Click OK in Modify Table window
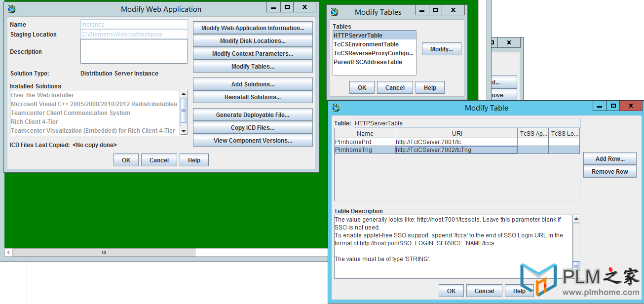 [451, 291]
